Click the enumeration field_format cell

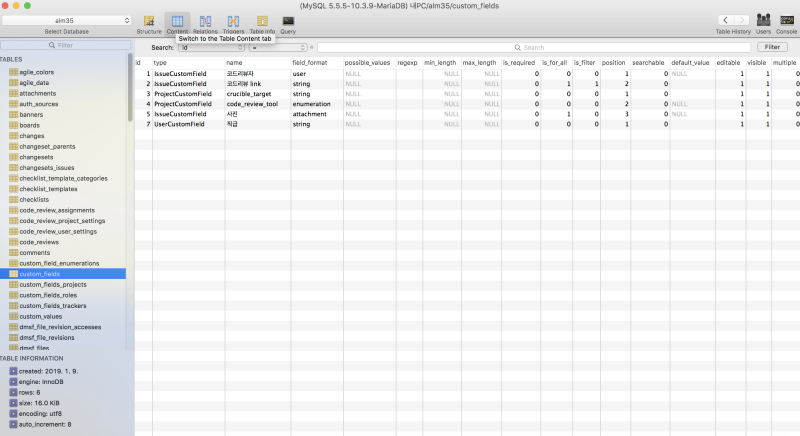tap(317, 104)
